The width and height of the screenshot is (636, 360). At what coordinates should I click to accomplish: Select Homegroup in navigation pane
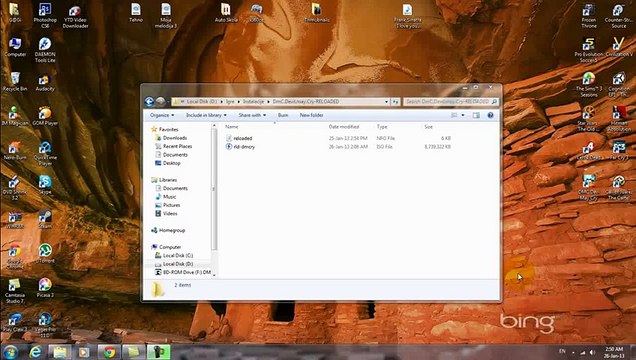(172, 230)
